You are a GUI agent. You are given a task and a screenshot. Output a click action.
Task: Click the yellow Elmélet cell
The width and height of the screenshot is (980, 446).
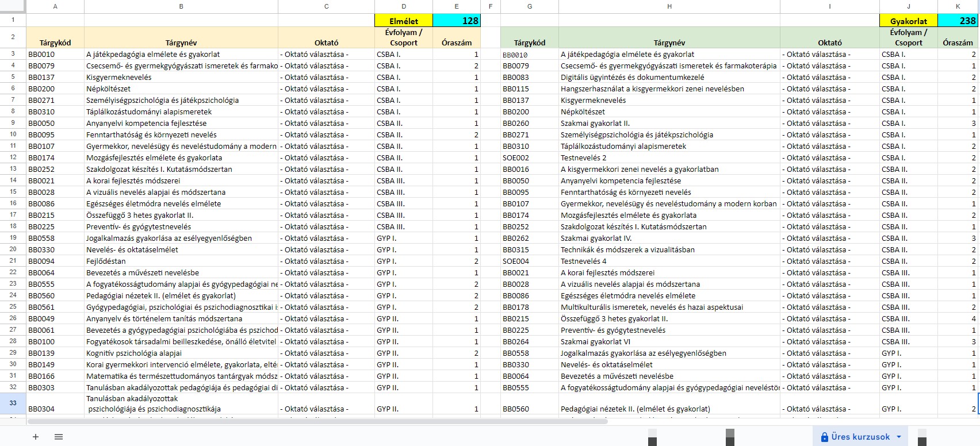[404, 21]
